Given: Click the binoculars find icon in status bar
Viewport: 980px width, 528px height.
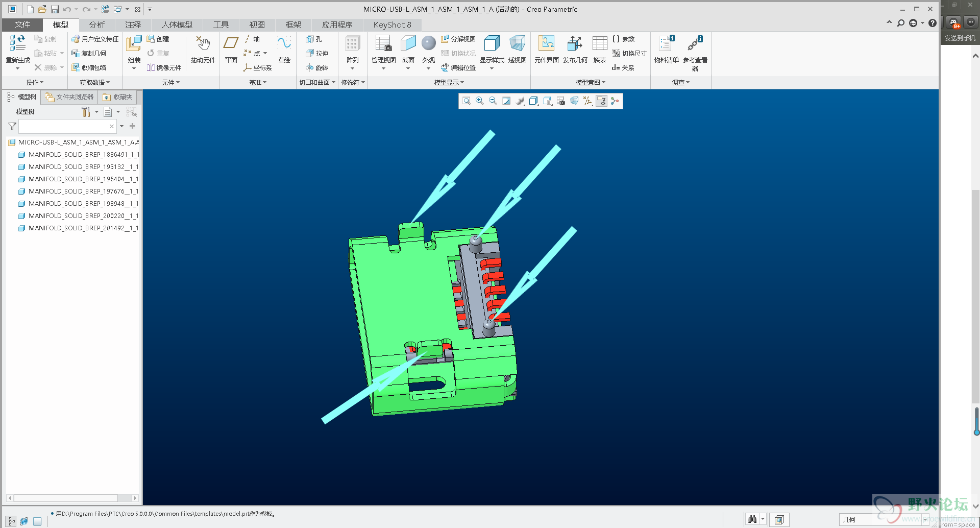Looking at the screenshot, I should point(752,519).
